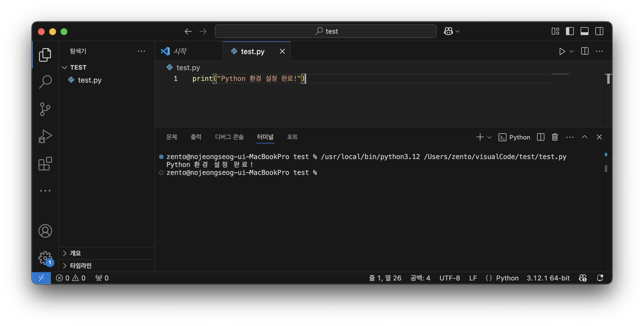Create a new terminal with plus icon
Screen dimensions: 644x326
click(x=480, y=137)
